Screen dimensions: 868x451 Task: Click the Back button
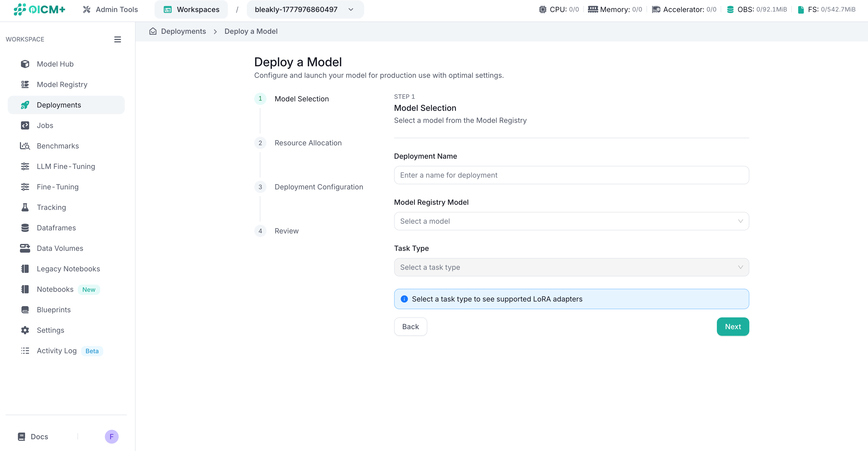pos(410,327)
